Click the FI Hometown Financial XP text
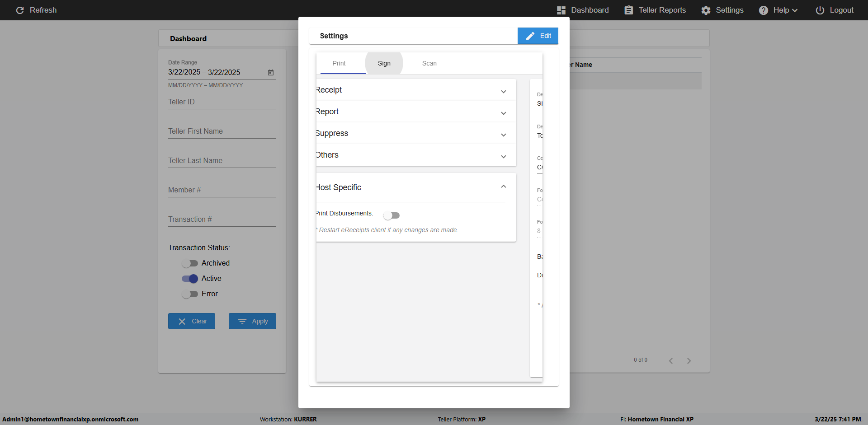This screenshot has height=425, width=868. [x=657, y=419]
